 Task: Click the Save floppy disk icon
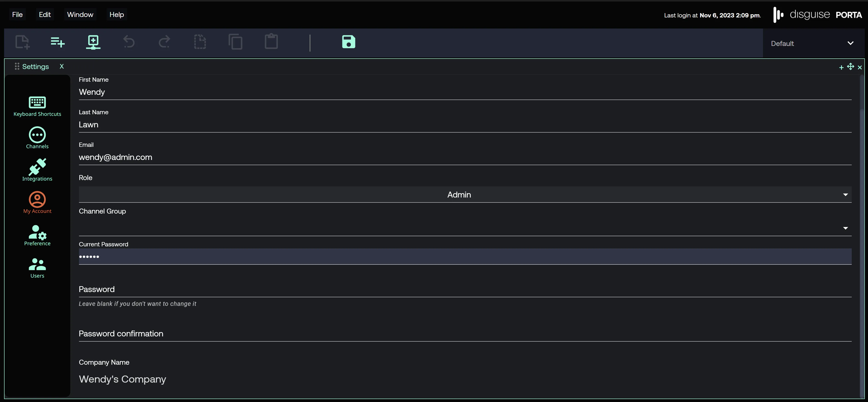[348, 42]
